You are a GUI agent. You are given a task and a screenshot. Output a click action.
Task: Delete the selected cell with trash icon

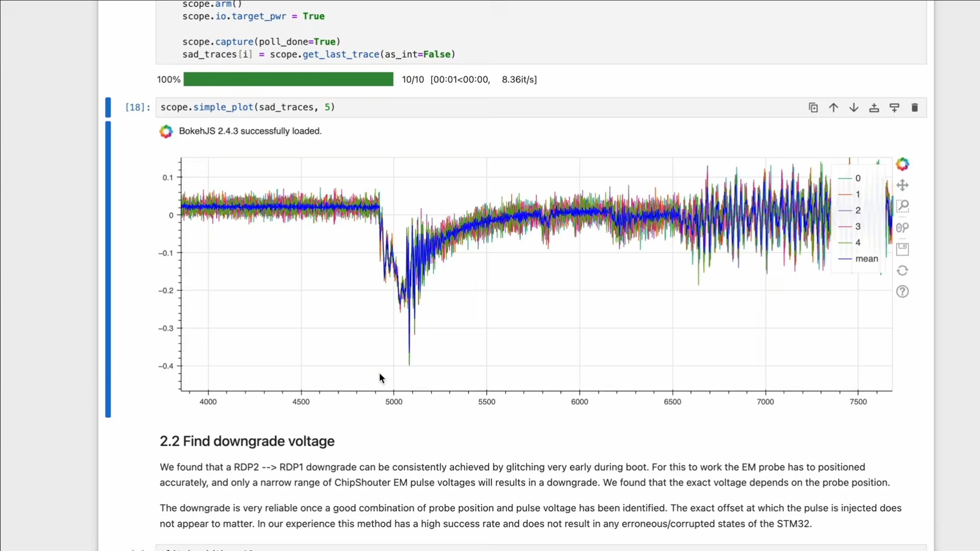click(x=914, y=108)
